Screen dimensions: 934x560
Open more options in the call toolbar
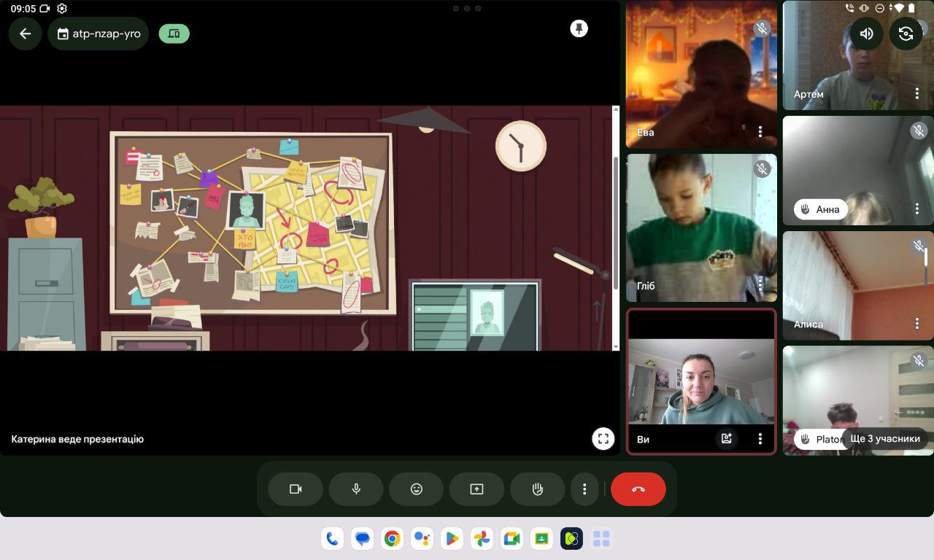pos(584,489)
